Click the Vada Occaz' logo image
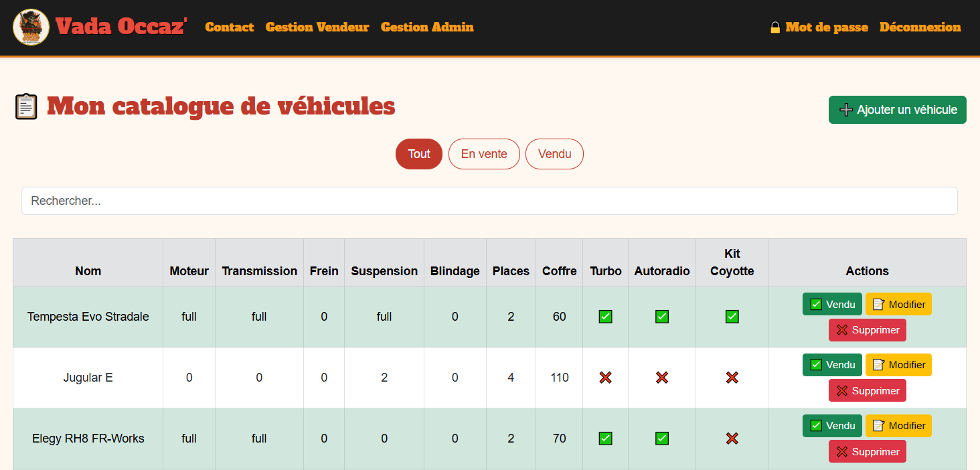 click(31, 27)
